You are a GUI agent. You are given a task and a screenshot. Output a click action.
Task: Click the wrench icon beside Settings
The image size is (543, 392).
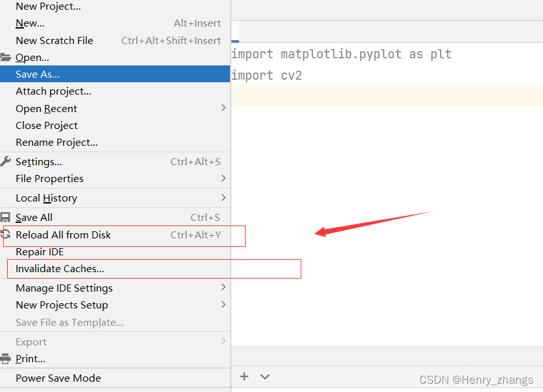(6, 161)
